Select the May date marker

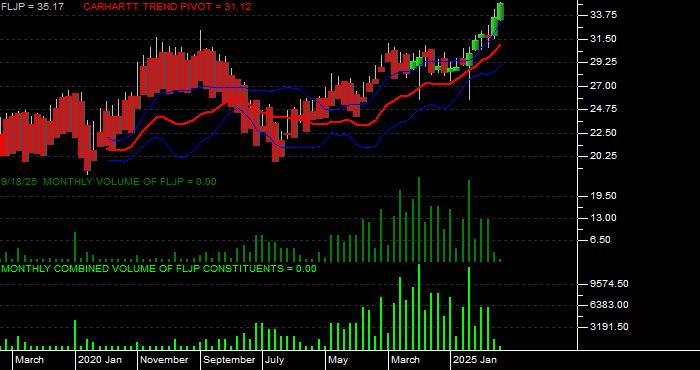click(x=338, y=360)
